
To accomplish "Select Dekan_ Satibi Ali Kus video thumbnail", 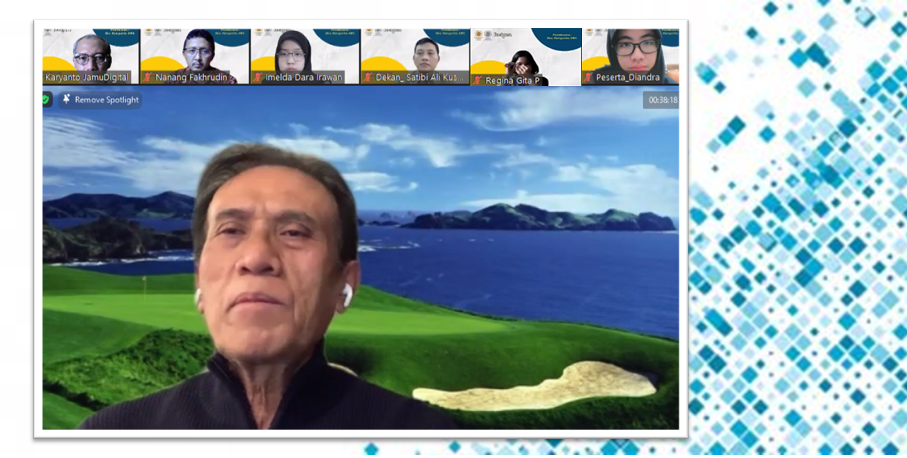I will pos(414,52).
